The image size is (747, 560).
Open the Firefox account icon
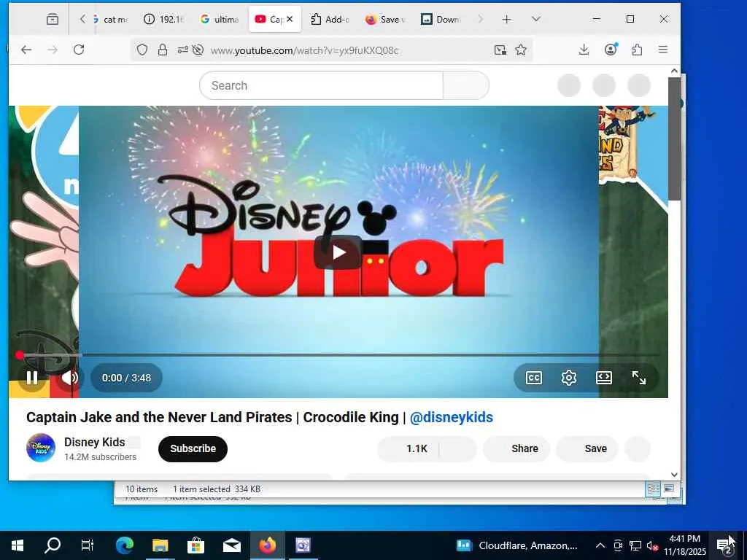pos(611,50)
